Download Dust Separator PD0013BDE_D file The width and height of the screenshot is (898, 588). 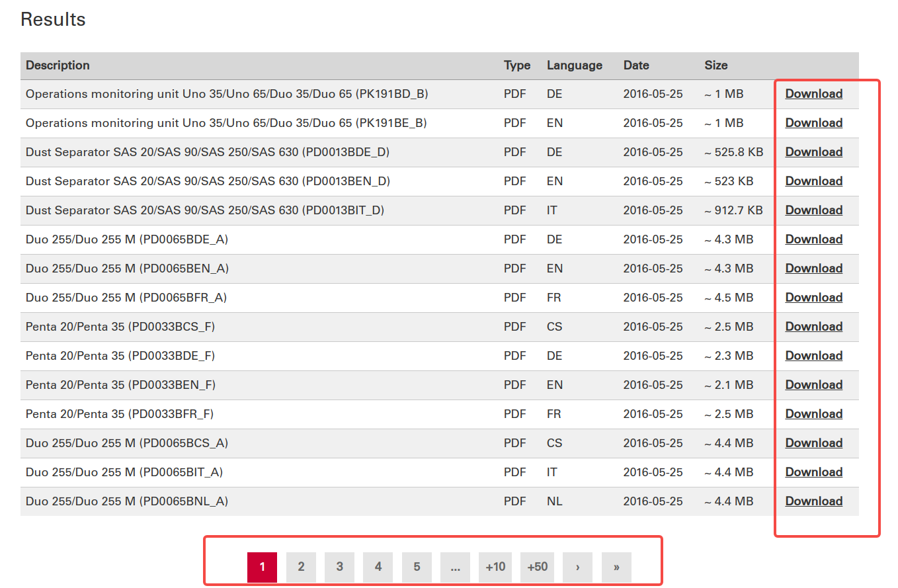[813, 152]
